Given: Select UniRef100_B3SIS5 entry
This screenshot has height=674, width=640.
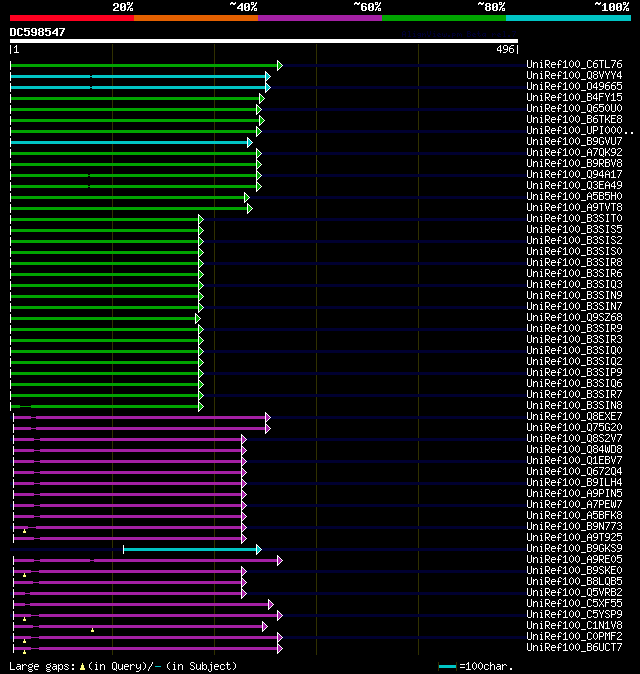Looking at the screenshot, I should point(574,230).
